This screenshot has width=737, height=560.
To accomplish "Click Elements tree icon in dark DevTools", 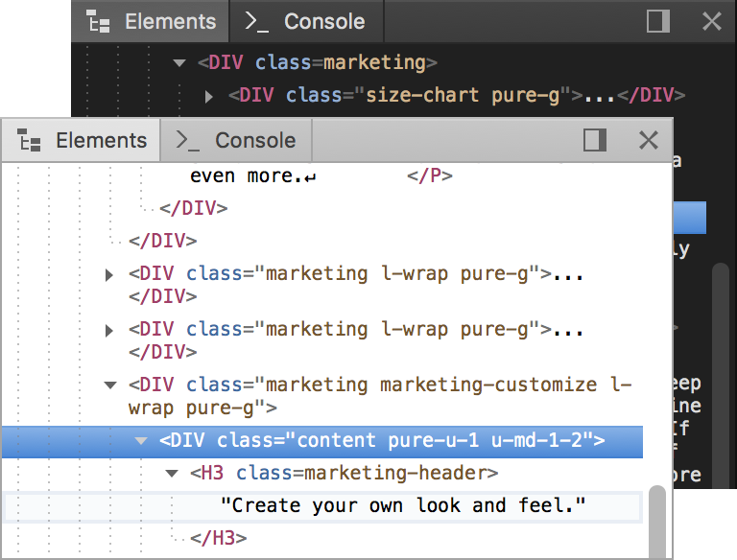I will coord(98,21).
